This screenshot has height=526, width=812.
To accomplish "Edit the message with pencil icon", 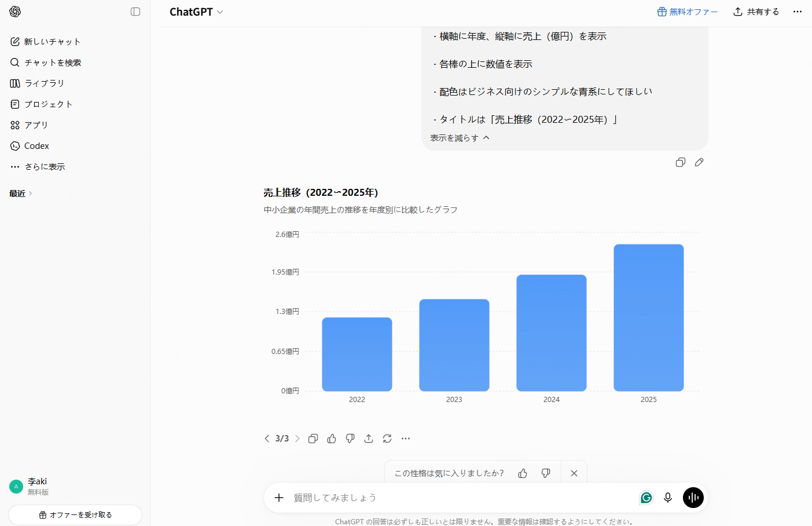I will (699, 162).
